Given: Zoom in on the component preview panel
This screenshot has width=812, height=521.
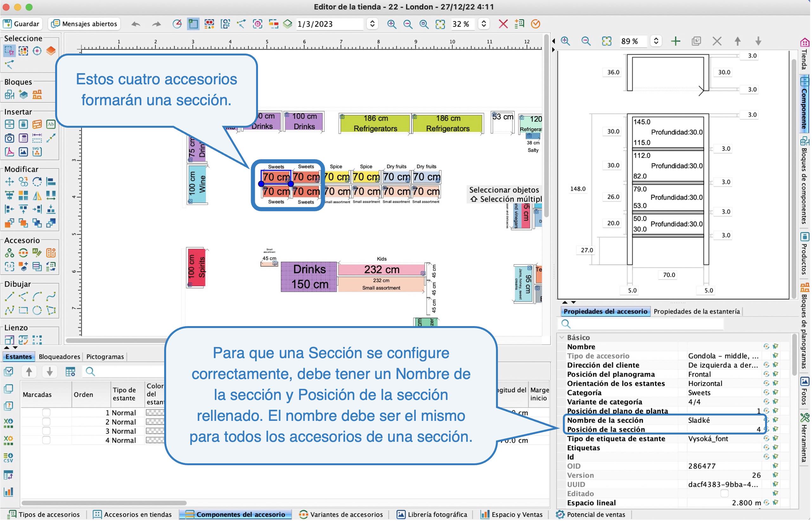Looking at the screenshot, I should coord(566,41).
